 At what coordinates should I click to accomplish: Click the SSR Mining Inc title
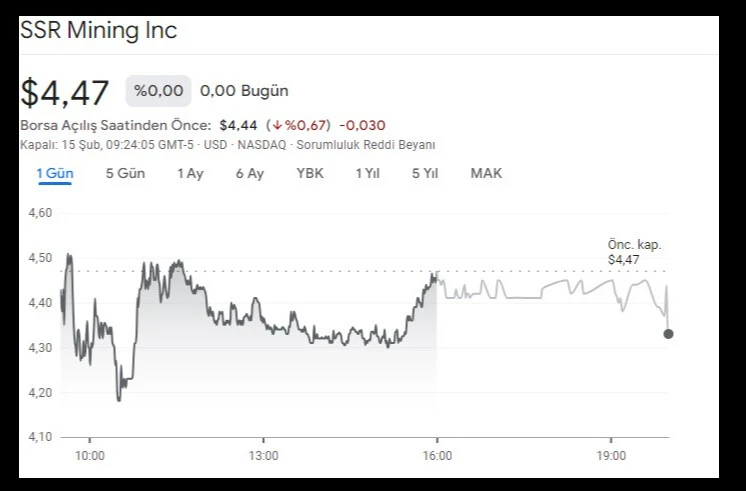point(99,31)
